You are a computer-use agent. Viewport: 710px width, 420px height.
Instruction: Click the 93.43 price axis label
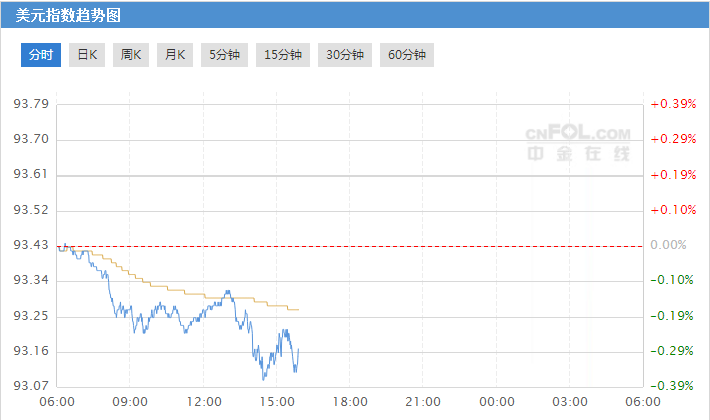click(31, 245)
